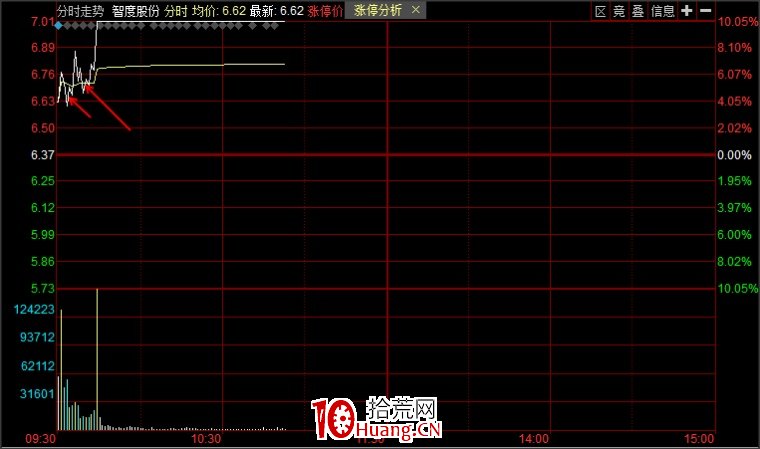This screenshot has height=449, width=760.
Task: Click the 2.02% percent label
Action: 734,128
